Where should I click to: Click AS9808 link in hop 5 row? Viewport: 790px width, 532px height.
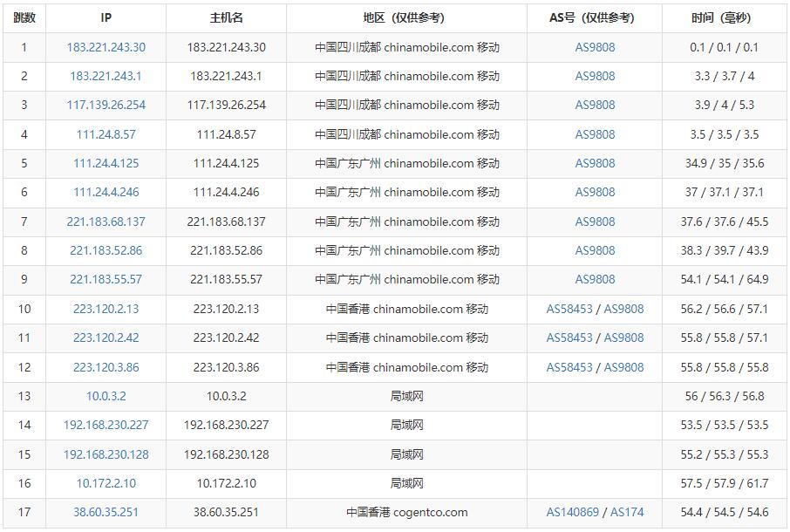coord(595,163)
